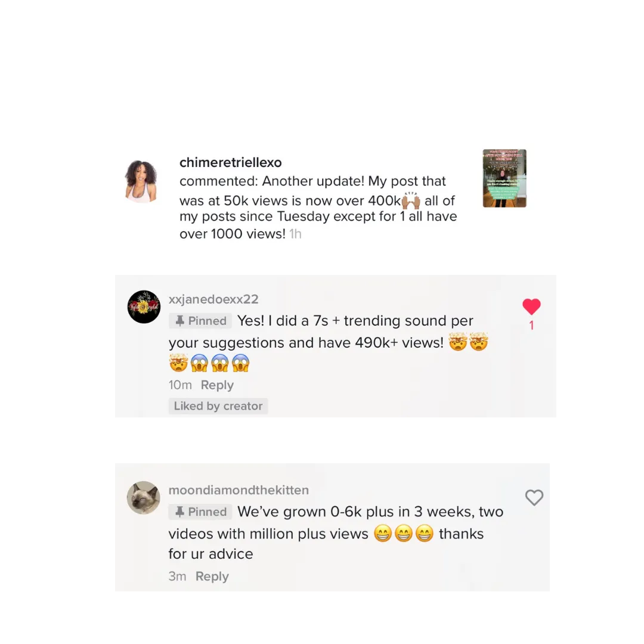Image resolution: width=644 pixels, height=644 pixels.
Task: Click the like count under red heart
Action: pyautogui.click(x=531, y=326)
